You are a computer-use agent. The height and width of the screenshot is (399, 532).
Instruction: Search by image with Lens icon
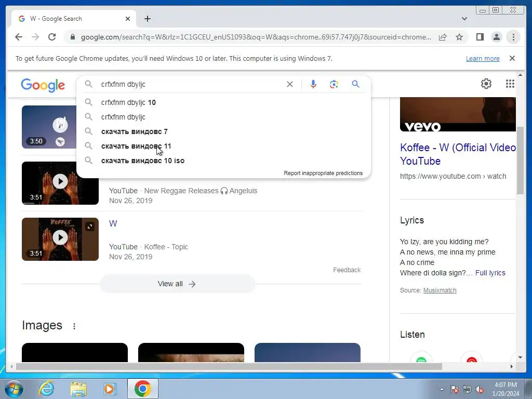click(x=334, y=84)
